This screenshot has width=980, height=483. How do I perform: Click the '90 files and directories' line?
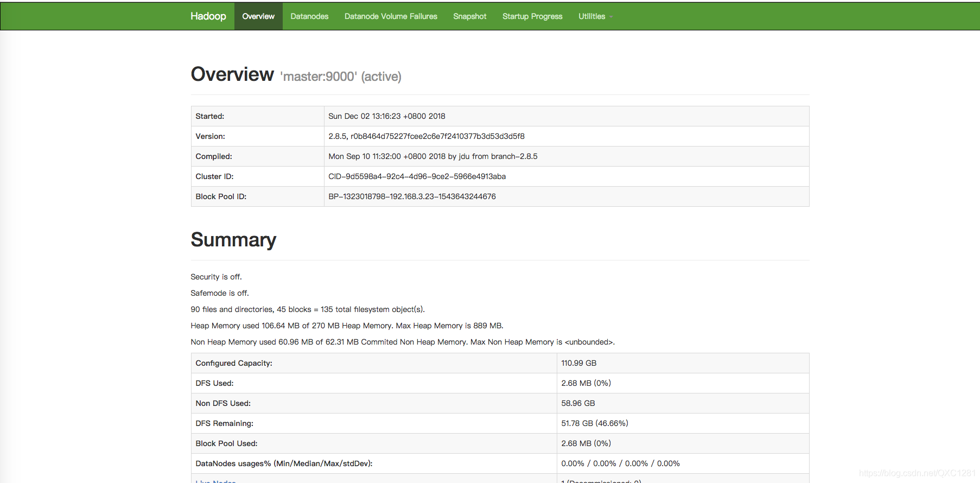[x=308, y=309]
